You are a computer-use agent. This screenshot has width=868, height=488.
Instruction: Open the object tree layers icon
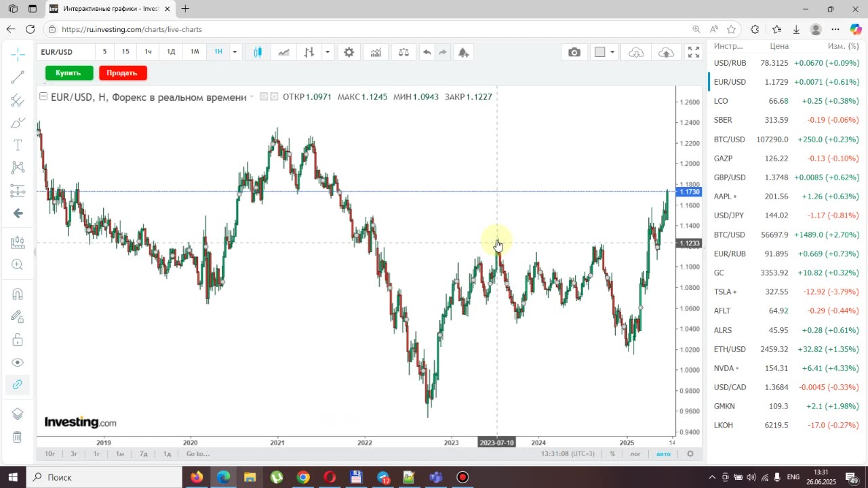(x=18, y=414)
